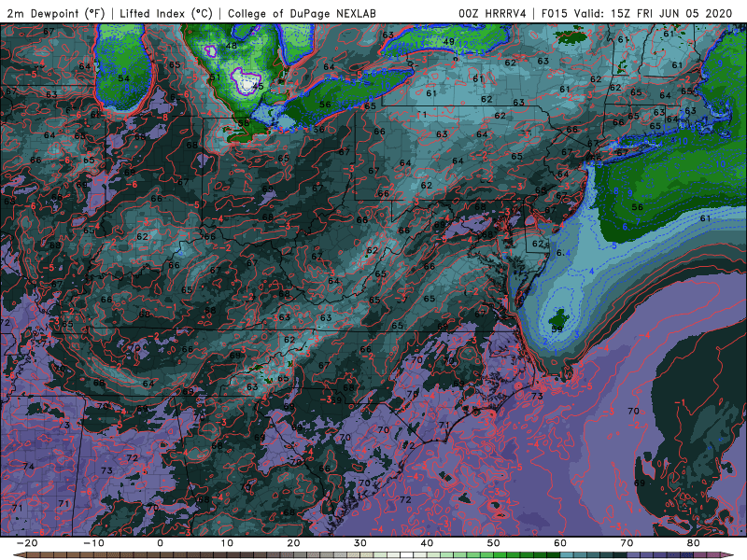Click the -10 tick label on colorbar

point(93,543)
